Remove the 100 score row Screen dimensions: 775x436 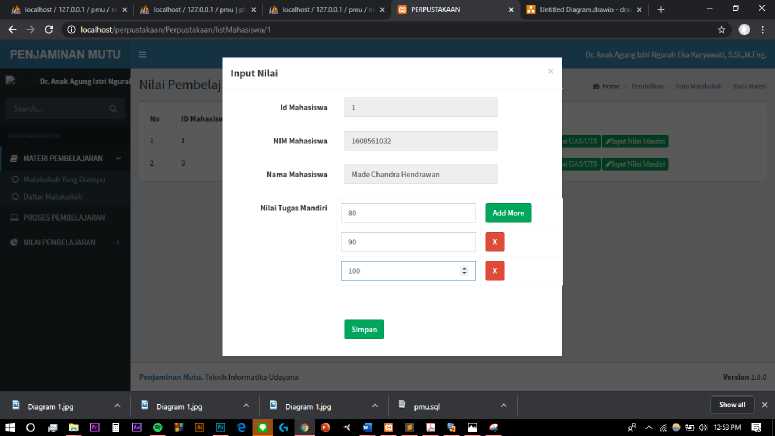494,271
